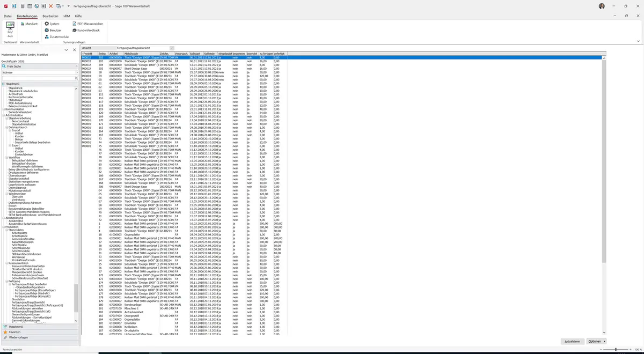
Task: Open System settings in the ribbon
Action: pyautogui.click(x=52, y=24)
